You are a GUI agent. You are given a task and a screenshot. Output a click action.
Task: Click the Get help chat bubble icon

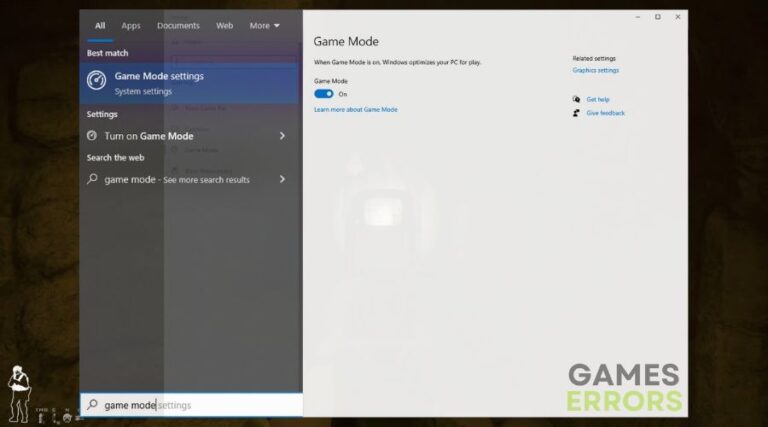576,100
